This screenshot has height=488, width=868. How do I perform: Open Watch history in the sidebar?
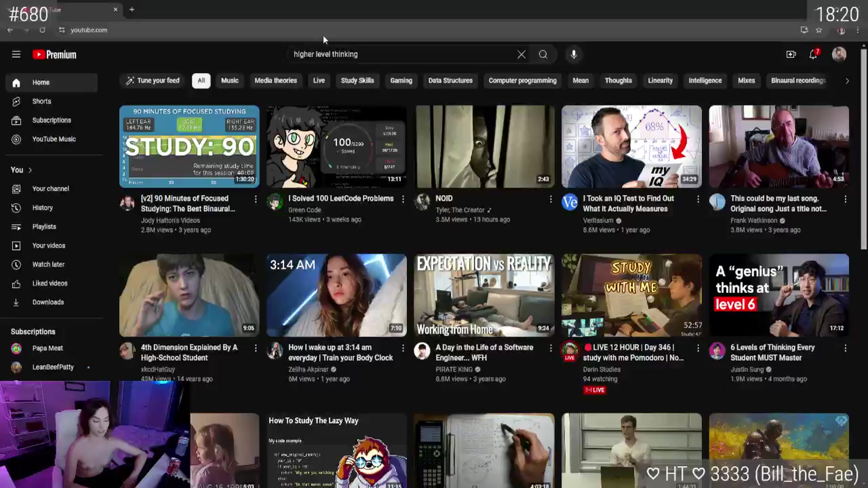tap(52, 208)
